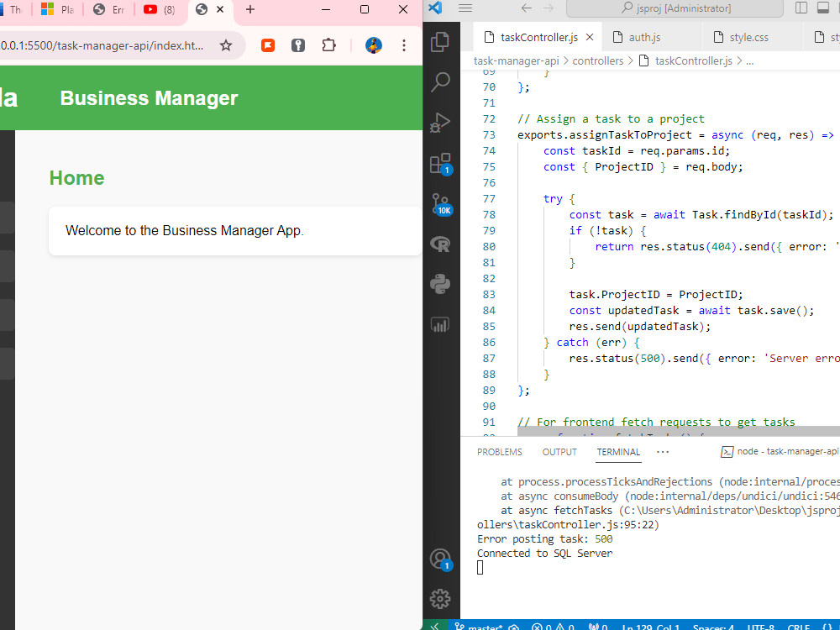Click the Chrome address bar URL

[102, 45]
